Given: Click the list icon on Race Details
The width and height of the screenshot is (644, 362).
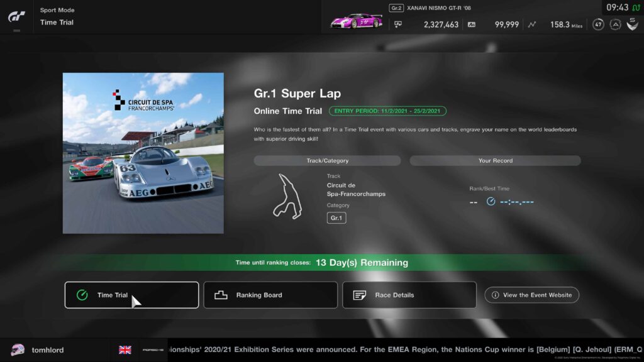Looking at the screenshot, I should (359, 295).
